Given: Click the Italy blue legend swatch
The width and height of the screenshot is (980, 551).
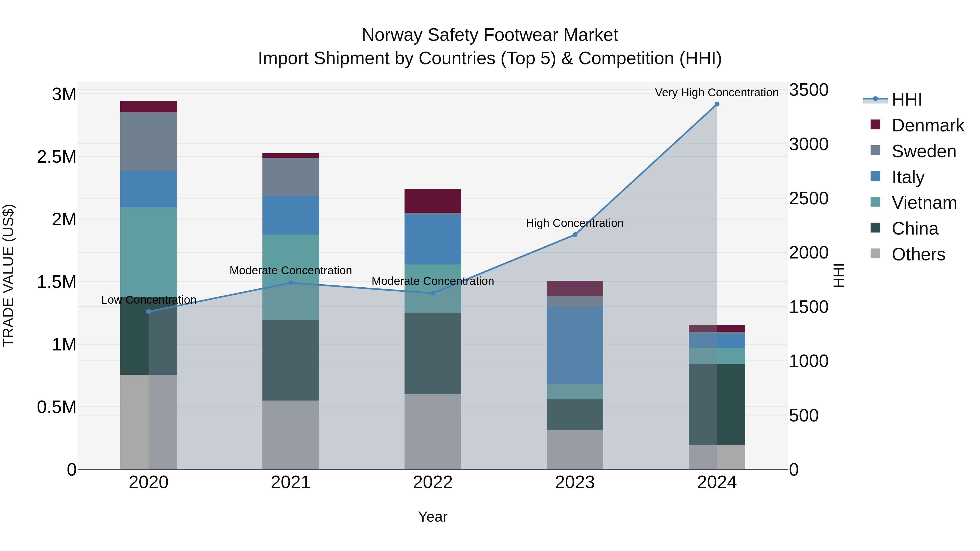Looking at the screenshot, I should 875,176.
